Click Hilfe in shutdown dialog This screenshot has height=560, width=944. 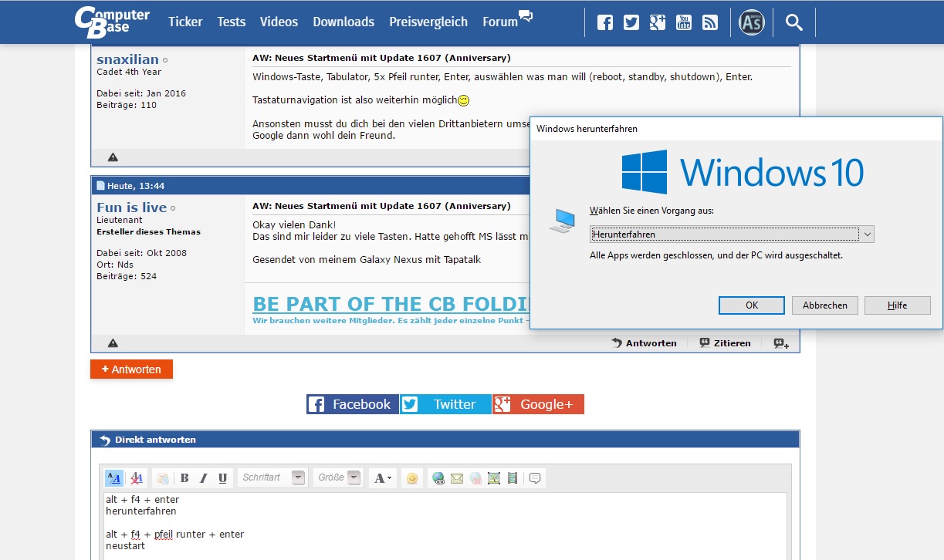pos(898,305)
